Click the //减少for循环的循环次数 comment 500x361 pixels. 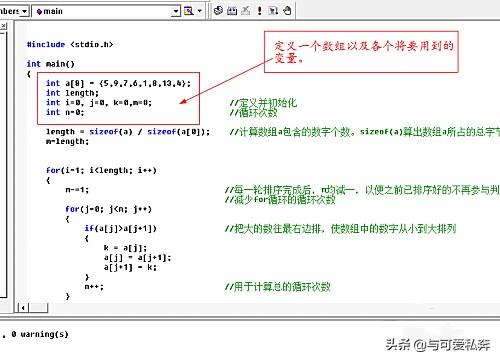(x=280, y=200)
